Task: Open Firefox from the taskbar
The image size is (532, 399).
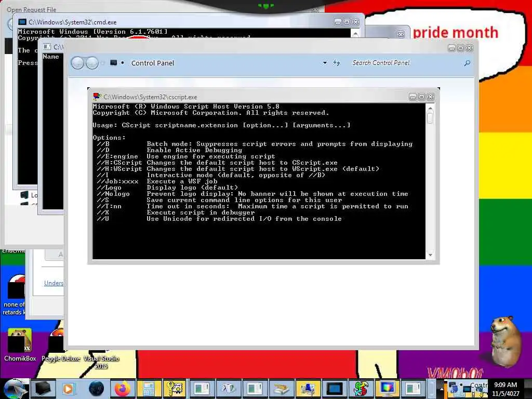Action: point(122,389)
